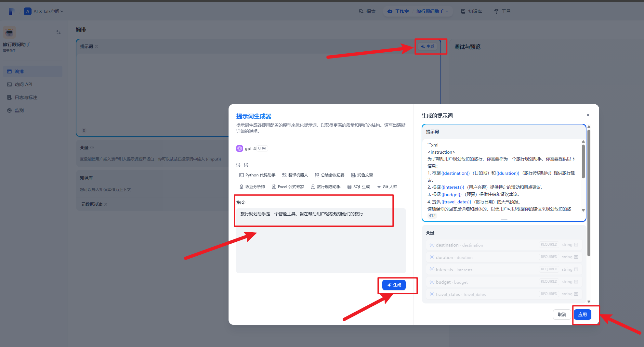The image size is (644, 347).
Task: Select the duration variable row
Action: point(504,257)
